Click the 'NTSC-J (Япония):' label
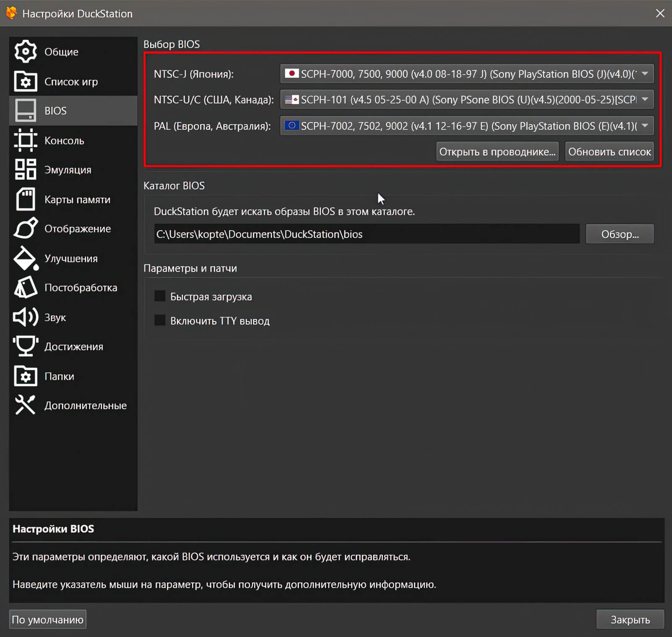Screen dimensions: 672x637 pos(194,74)
